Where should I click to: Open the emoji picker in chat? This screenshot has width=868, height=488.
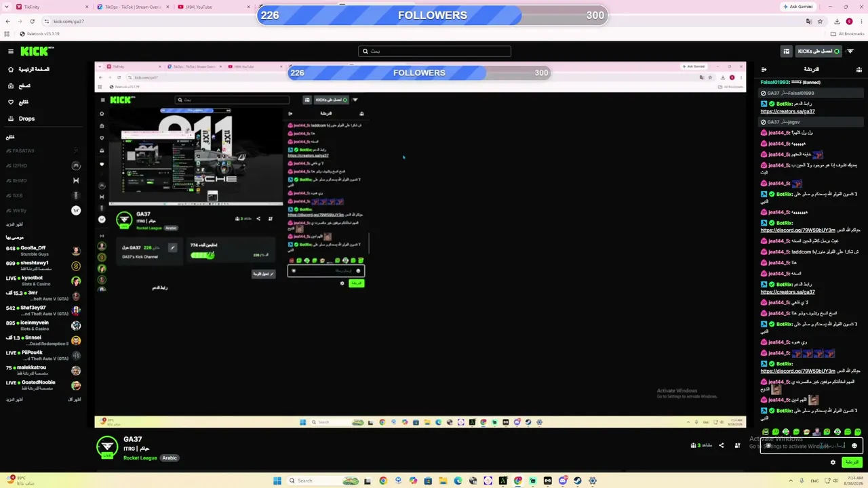[x=854, y=445]
